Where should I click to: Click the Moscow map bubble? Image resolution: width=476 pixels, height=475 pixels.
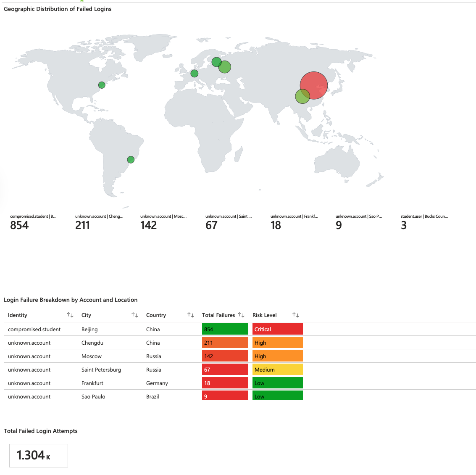click(225, 67)
